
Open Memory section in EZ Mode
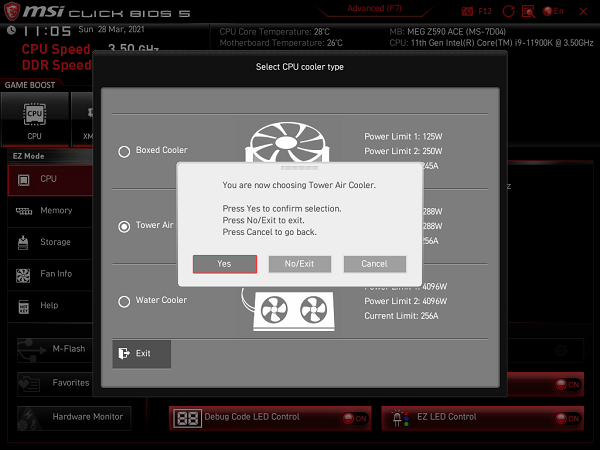click(x=47, y=211)
